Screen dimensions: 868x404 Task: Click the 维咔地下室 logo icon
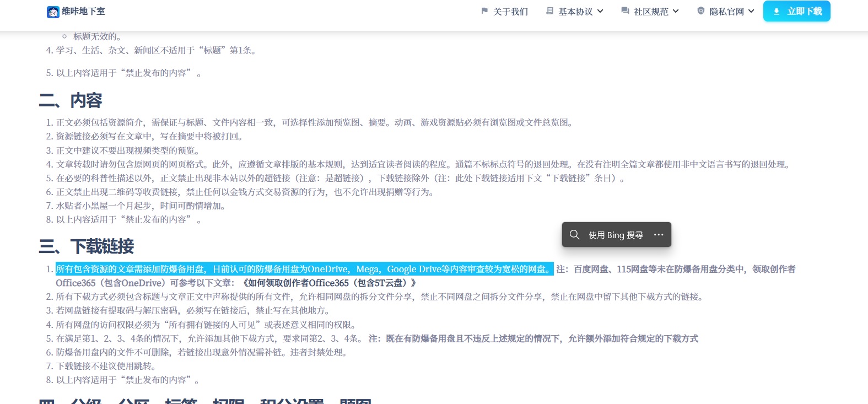pos(53,12)
